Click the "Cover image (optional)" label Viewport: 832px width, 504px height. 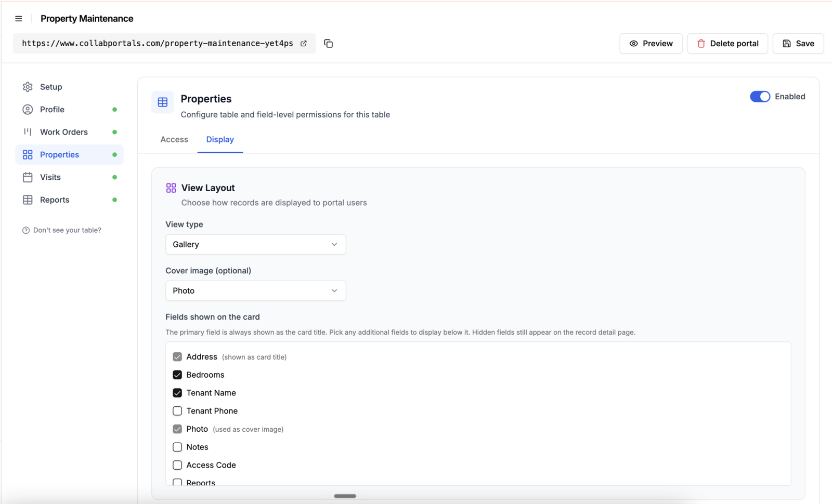[x=208, y=271]
